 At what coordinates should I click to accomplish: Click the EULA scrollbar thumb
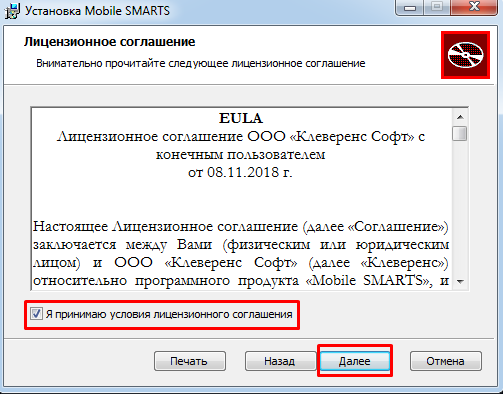460,133
